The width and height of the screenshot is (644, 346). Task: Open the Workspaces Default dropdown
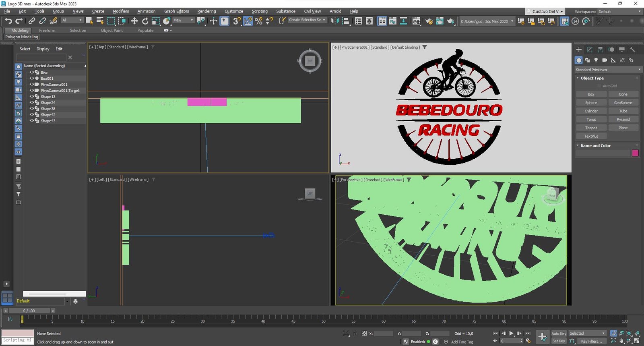pyautogui.click(x=620, y=12)
